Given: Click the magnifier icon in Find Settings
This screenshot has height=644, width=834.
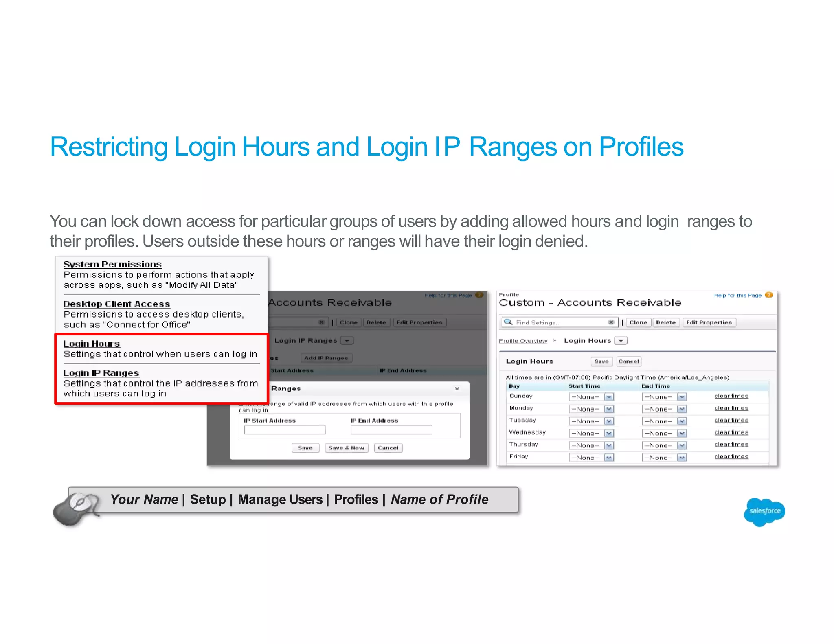Looking at the screenshot, I should click(508, 322).
